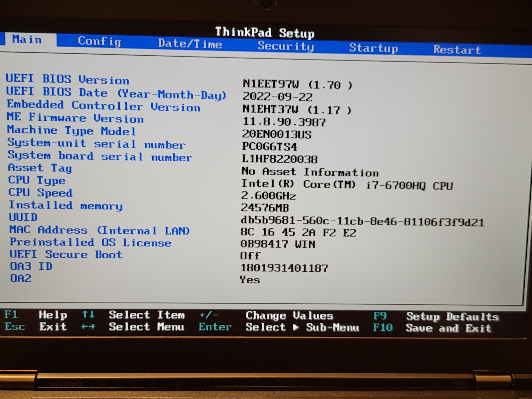Open the Main tab
This screenshot has width=532, height=399.
(27, 40)
